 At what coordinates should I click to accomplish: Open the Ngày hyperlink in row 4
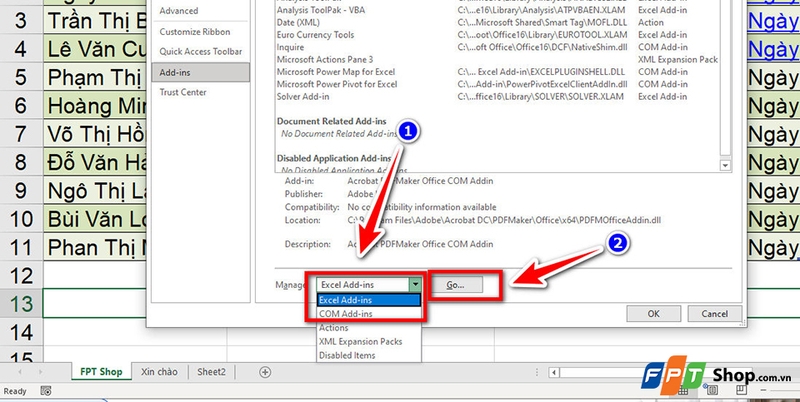pos(773,49)
